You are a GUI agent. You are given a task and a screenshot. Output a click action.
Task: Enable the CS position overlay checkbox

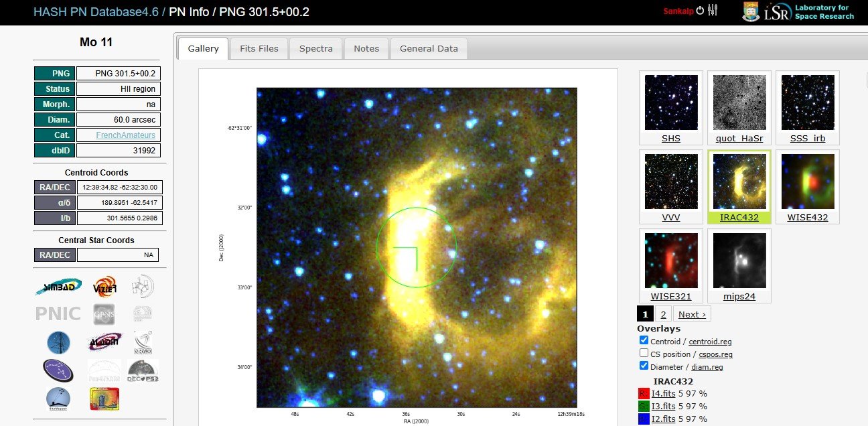[x=644, y=354]
